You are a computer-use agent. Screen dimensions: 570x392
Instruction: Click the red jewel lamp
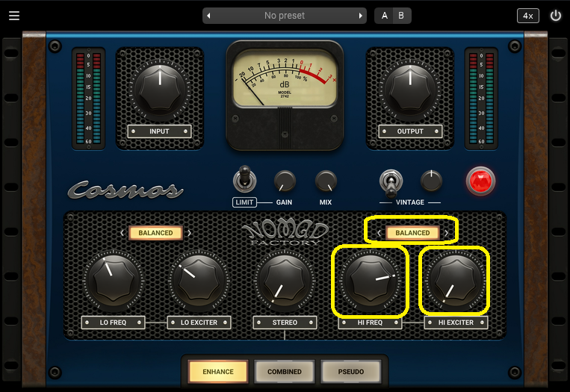pyautogui.click(x=480, y=181)
